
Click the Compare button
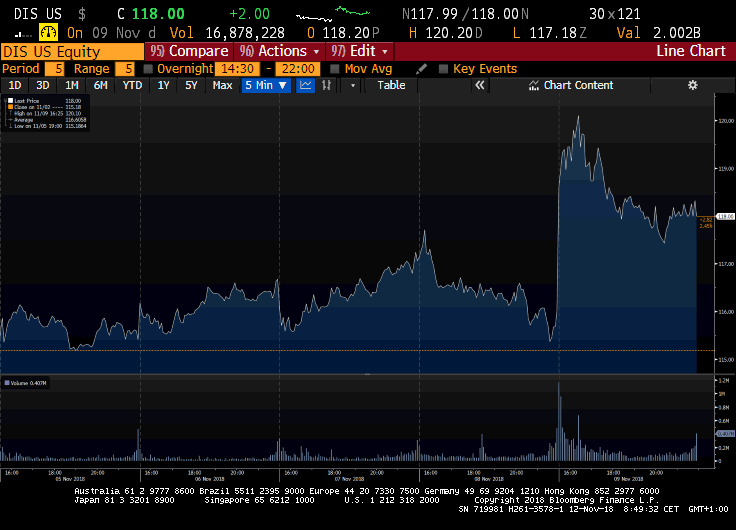click(x=189, y=51)
